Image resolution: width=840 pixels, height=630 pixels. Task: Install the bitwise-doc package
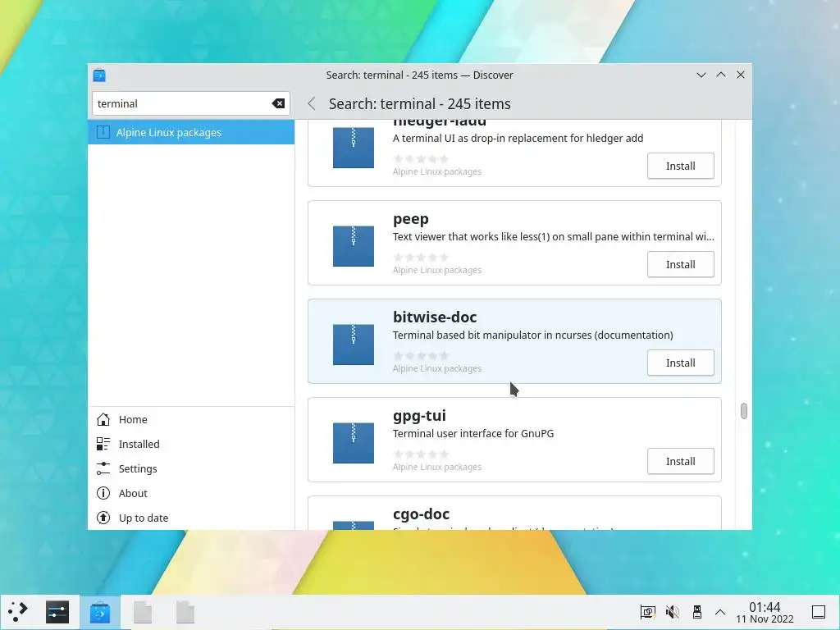coord(680,363)
